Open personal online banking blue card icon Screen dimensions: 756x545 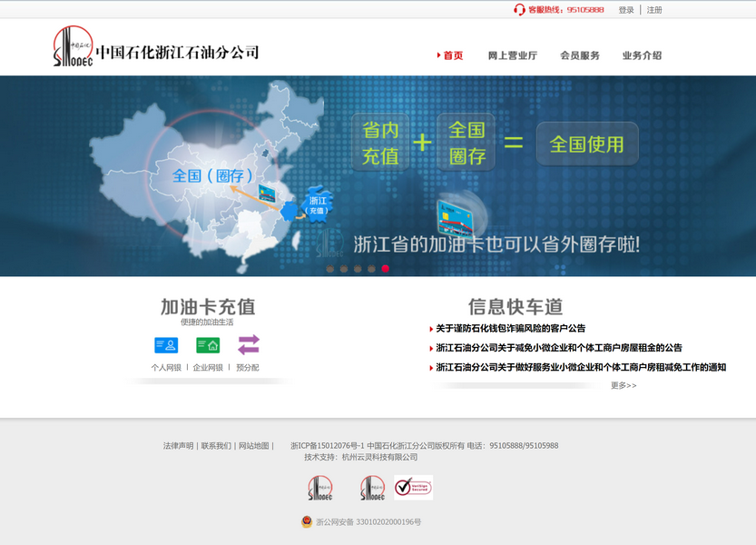166,345
